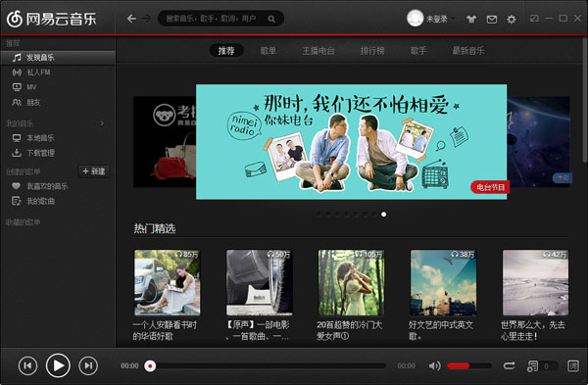Adjust the red volume slider
The image size is (588, 385).
click(469, 365)
